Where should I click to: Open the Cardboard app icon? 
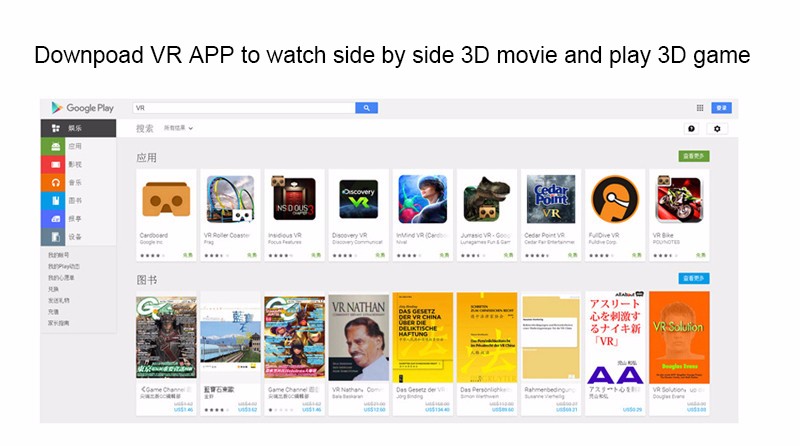click(166, 199)
